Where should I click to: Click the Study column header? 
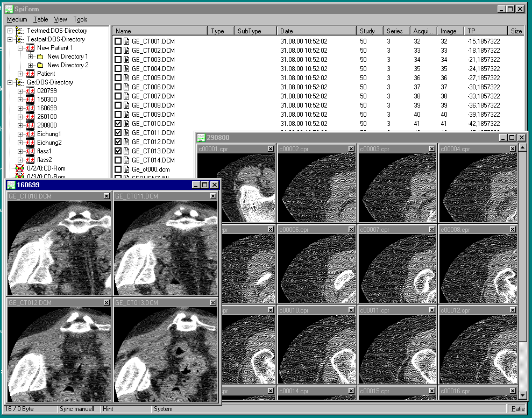point(370,31)
